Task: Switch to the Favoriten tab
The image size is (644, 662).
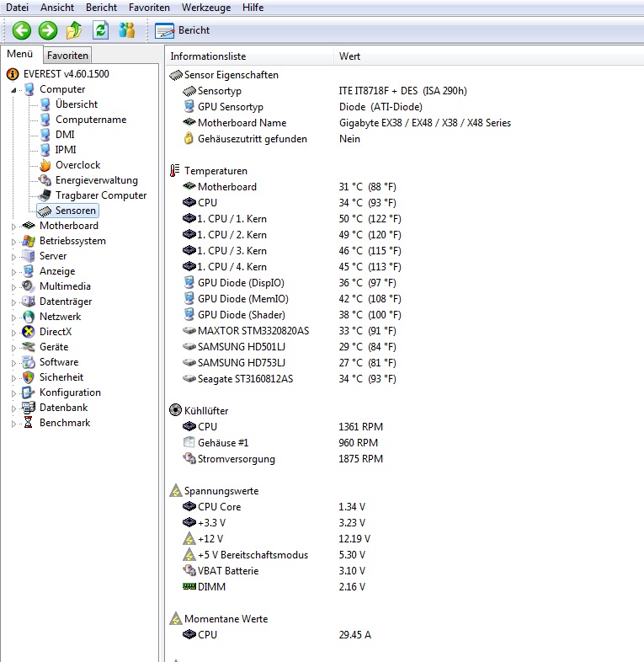Action: point(67,56)
